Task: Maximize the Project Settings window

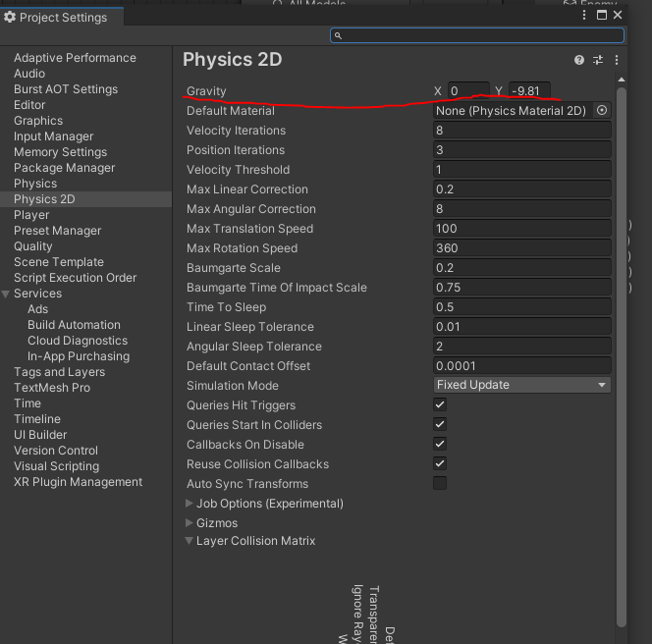Action: point(601,15)
